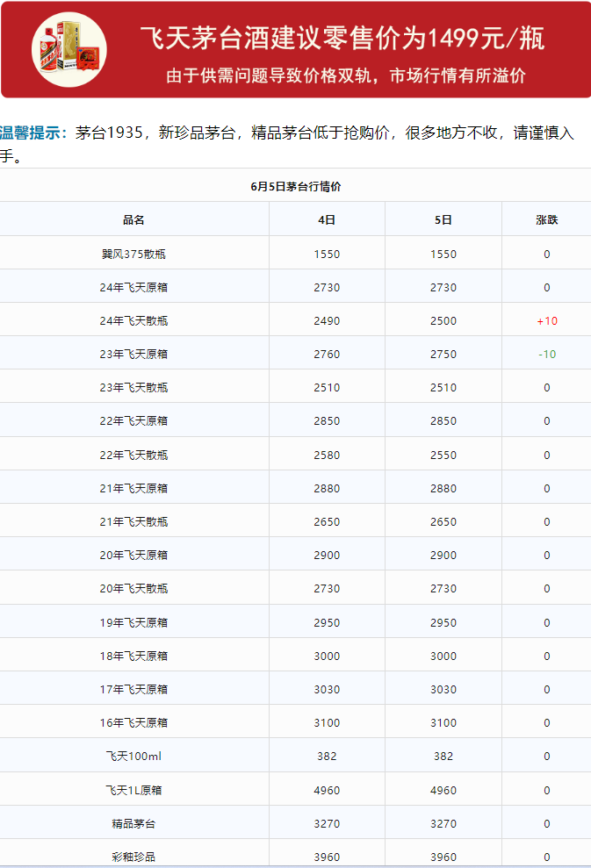Select the 彩釉珍品 row name
Image resolution: width=591 pixels, height=868 pixels.
click(133, 857)
